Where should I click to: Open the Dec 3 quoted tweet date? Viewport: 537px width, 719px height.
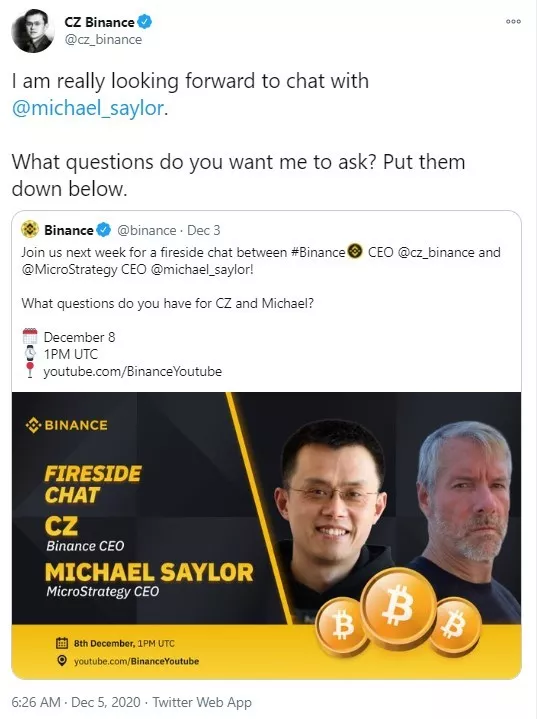204,230
